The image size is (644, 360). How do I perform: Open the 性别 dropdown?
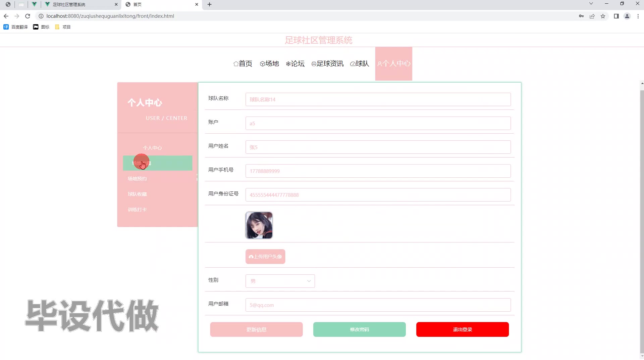tap(280, 281)
